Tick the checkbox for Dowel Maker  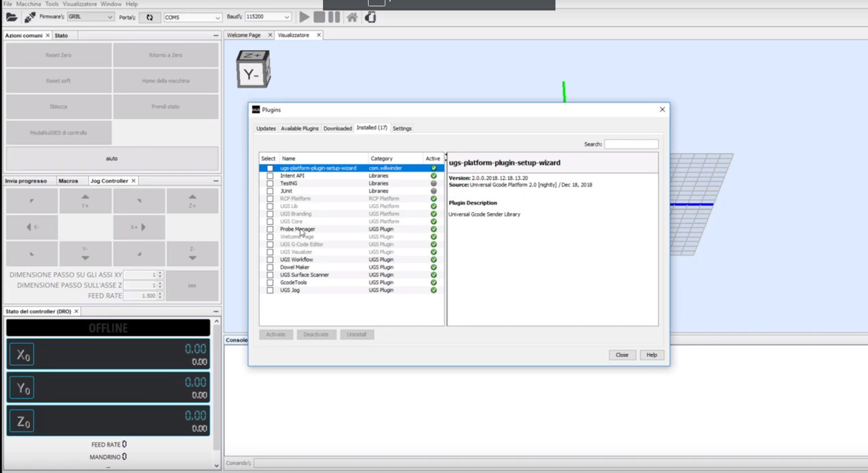pos(270,267)
